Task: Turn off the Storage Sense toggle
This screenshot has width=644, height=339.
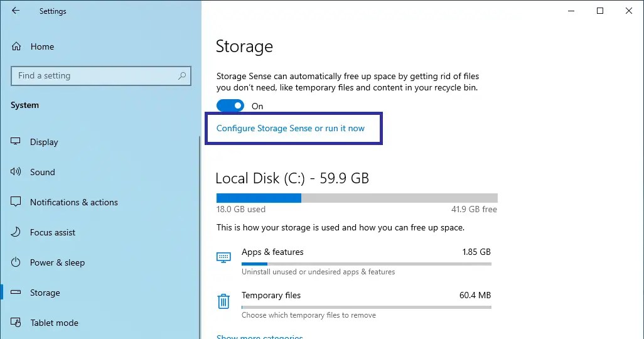Action: tap(230, 106)
